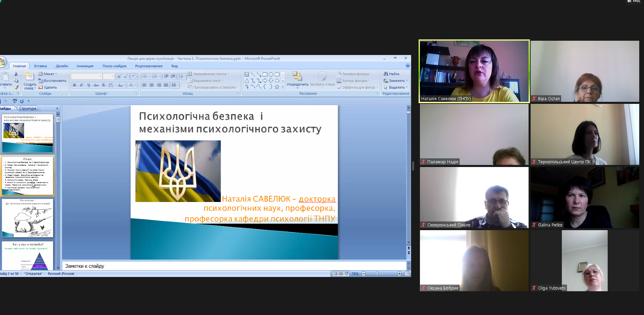Click the Заливка фигуры shape fill button
This screenshot has height=315, width=644.
coord(354,74)
